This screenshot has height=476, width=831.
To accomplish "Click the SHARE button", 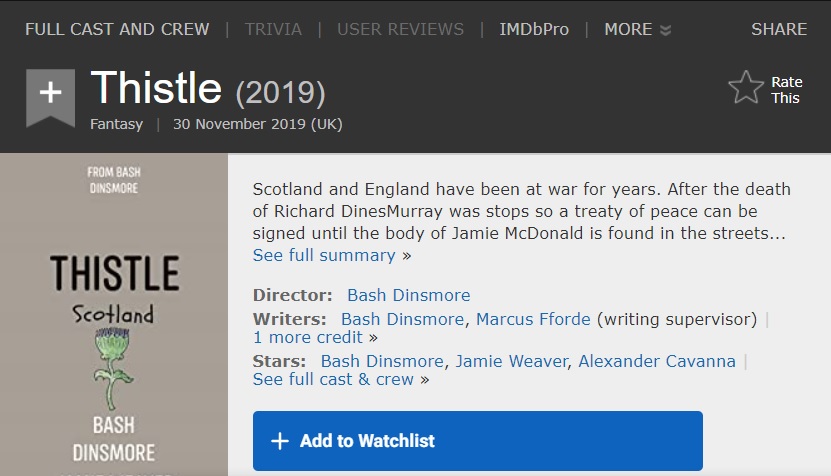I will (779, 29).
